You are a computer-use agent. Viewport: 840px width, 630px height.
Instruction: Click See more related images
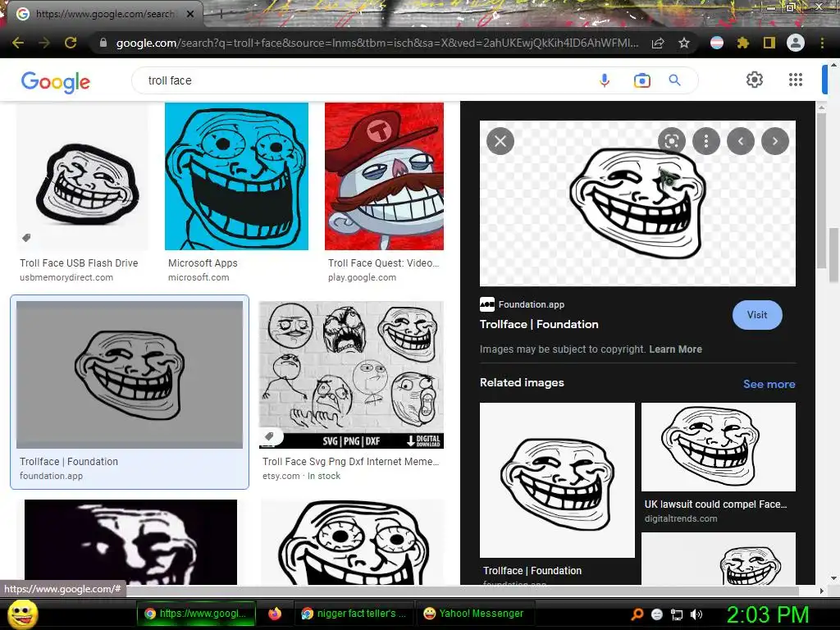[769, 384]
